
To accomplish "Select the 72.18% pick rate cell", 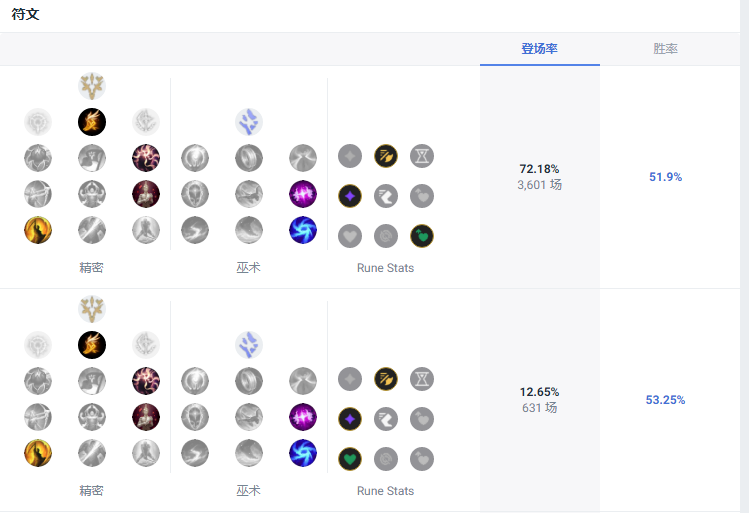I will (x=540, y=177).
